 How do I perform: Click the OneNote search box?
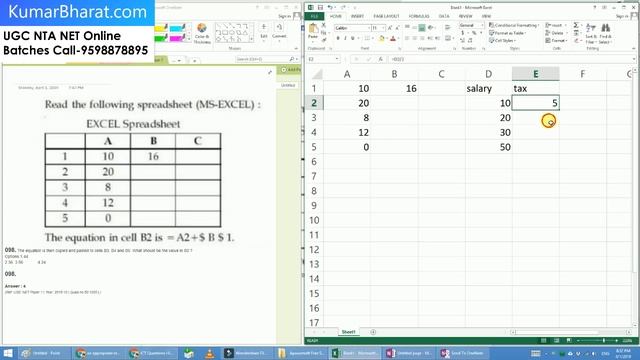pos(267,59)
